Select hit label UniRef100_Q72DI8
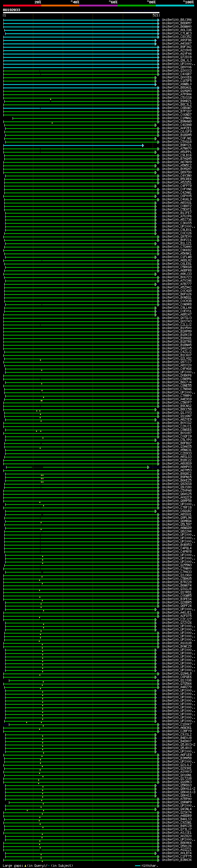 click(x=177, y=57)
